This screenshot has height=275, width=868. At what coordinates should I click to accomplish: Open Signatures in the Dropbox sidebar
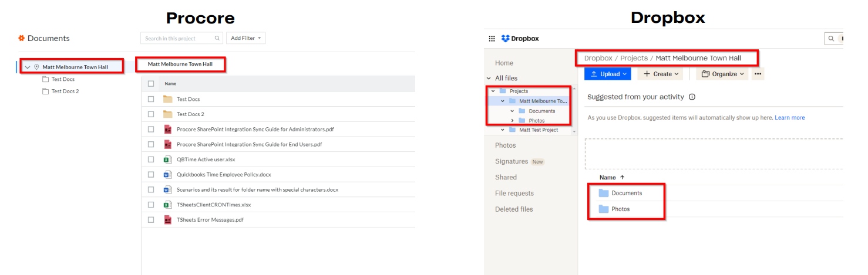coord(512,161)
